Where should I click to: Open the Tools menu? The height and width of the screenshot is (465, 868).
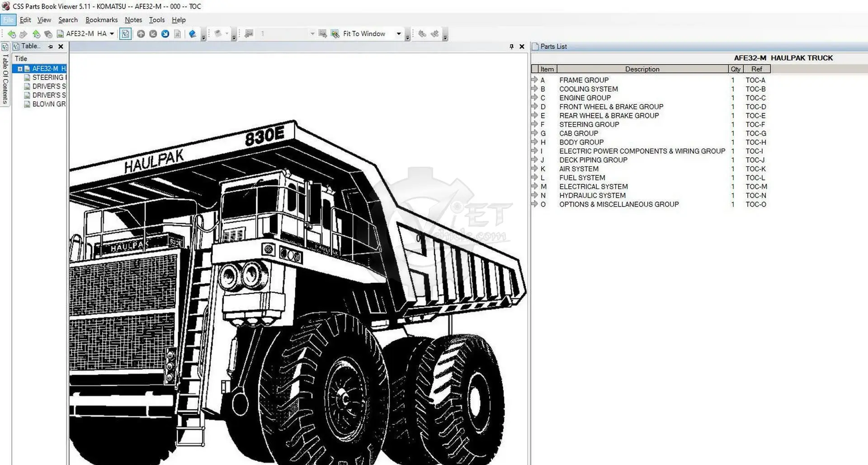click(x=156, y=20)
